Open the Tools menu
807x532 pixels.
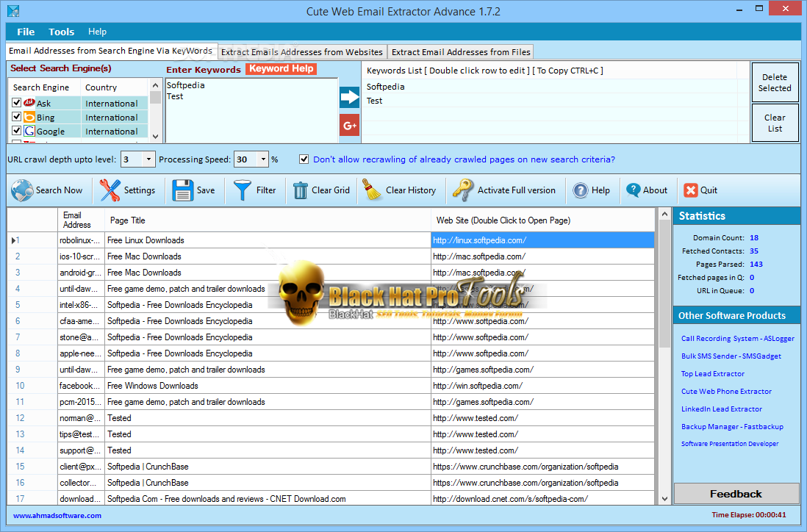tap(61, 32)
